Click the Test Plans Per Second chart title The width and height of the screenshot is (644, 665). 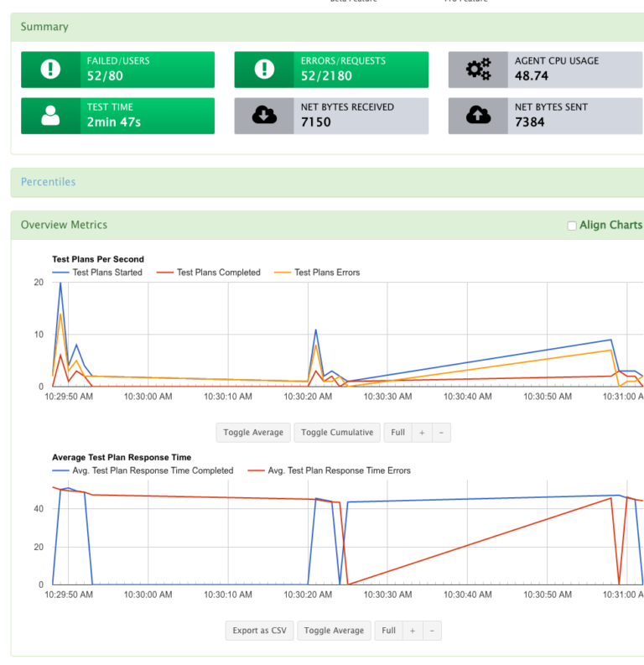pos(98,259)
